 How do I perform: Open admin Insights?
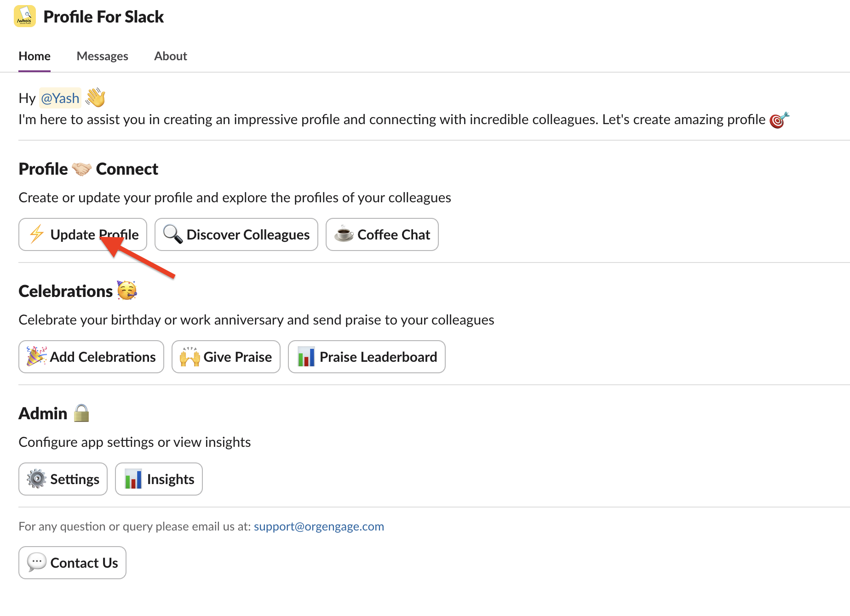click(159, 479)
